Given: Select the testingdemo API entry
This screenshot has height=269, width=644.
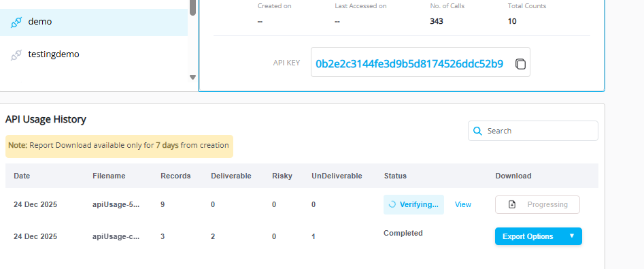Looking at the screenshot, I should [x=94, y=54].
